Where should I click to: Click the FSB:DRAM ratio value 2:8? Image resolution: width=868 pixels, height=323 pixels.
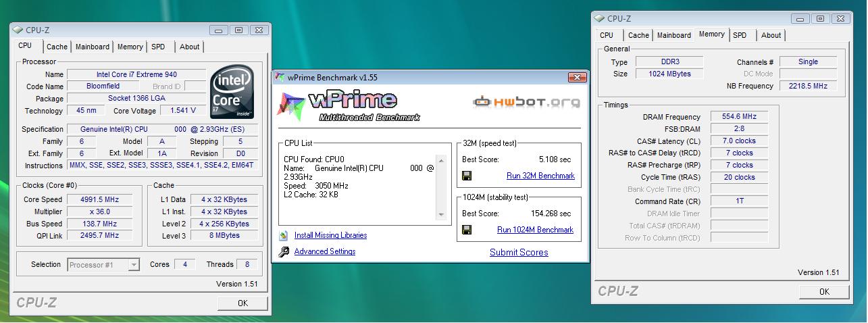739,128
